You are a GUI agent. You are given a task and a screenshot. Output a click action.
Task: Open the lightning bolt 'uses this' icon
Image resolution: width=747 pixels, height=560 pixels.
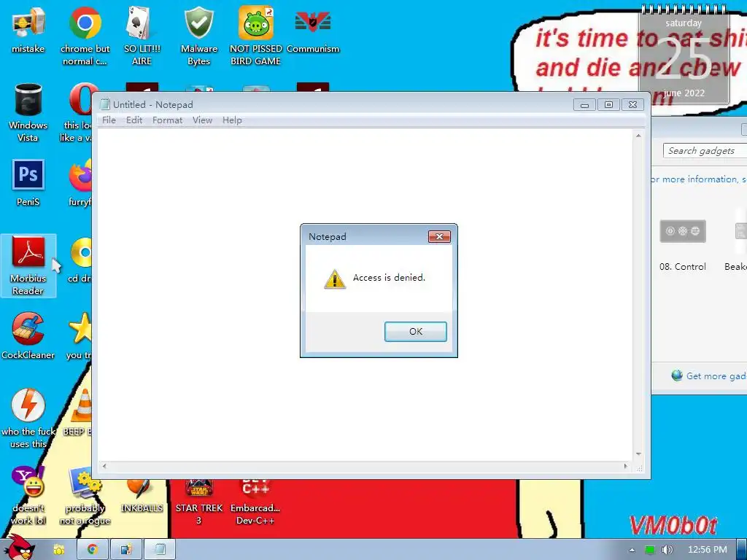point(28,419)
